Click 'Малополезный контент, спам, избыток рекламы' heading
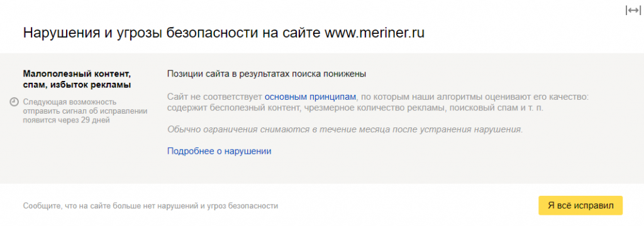This screenshot has width=644, height=226. (x=77, y=80)
